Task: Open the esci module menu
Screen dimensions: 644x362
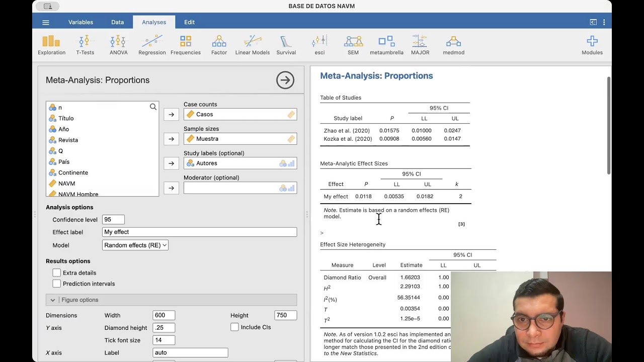Action: tap(319, 45)
